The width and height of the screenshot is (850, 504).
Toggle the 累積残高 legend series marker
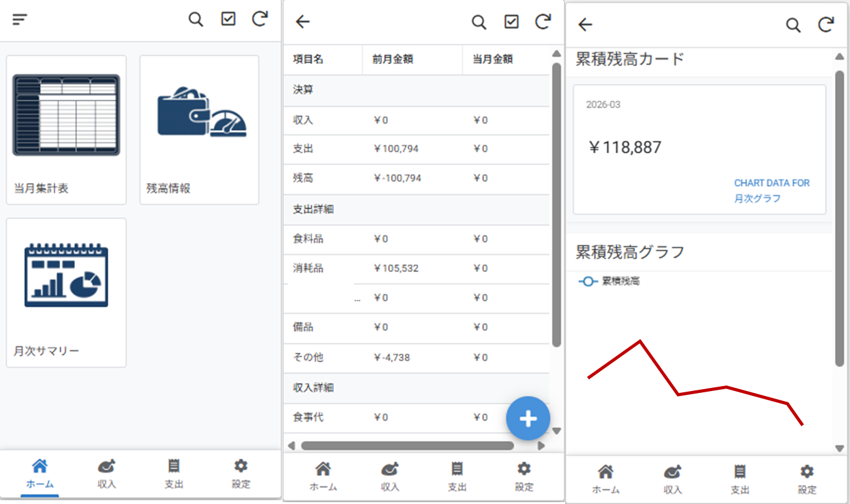588,282
